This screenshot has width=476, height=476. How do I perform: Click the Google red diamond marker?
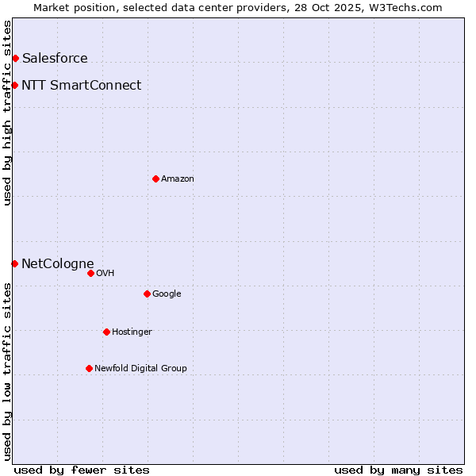147,294
